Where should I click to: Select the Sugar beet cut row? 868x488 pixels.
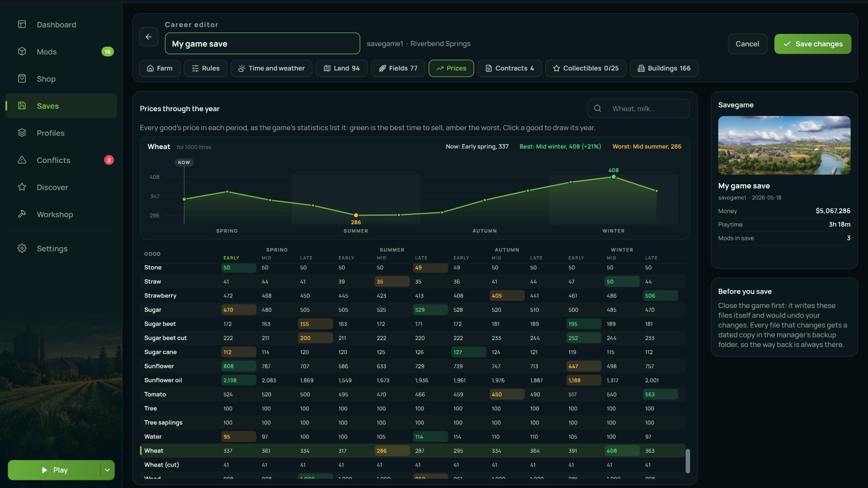[413, 338]
